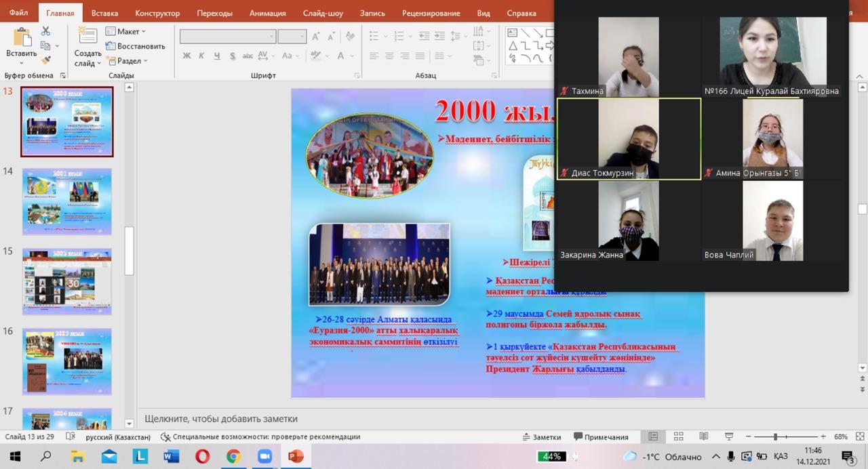Click the Cut scissors icon

(x=45, y=31)
